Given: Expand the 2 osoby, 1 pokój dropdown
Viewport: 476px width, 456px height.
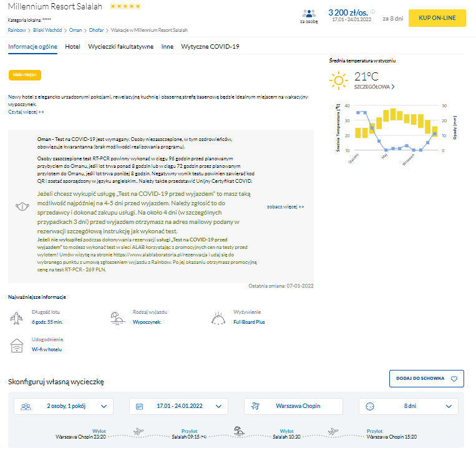Looking at the screenshot, I should [64, 406].
